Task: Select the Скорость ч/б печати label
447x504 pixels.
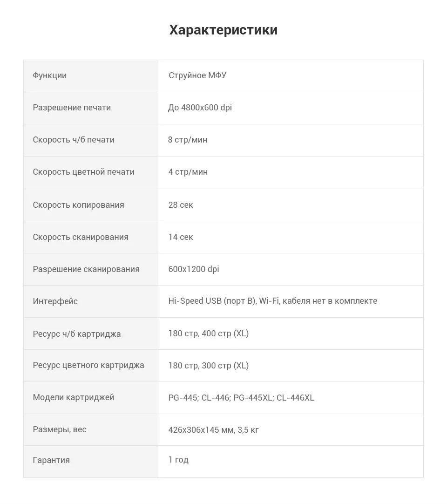Action: (74, 140)
